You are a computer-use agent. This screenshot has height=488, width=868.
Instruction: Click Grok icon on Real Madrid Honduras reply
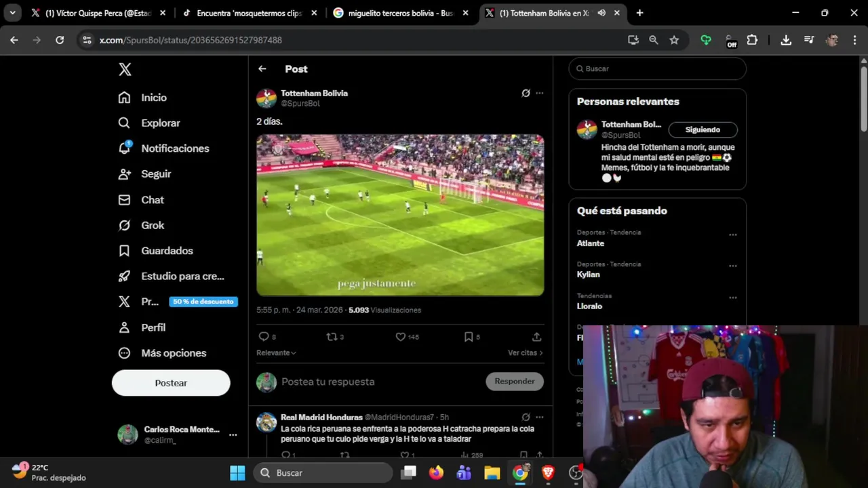(x=526, y=418)
